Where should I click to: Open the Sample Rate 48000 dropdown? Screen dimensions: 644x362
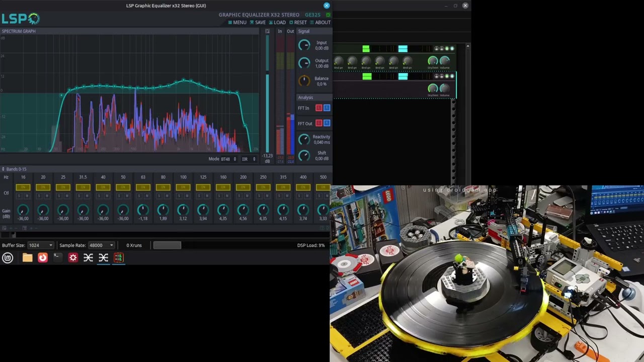coord(101,245)
